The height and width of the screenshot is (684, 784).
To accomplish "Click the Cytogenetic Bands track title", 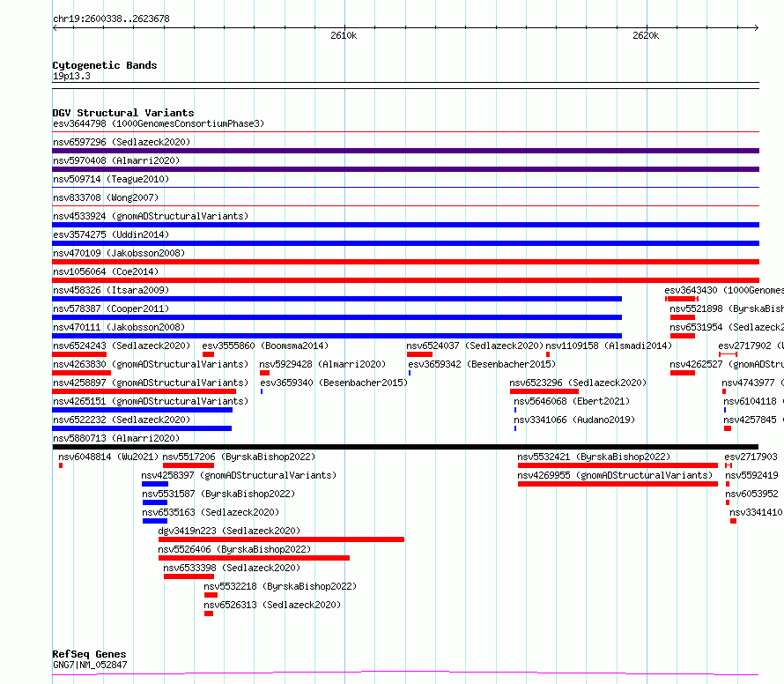I will [x=105, y=65].
